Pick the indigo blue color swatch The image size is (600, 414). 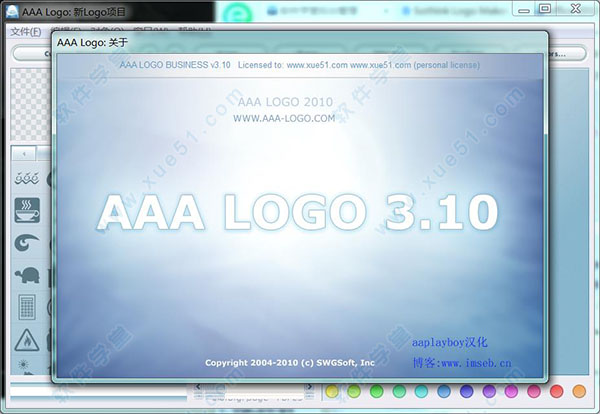tap(466, 391)
